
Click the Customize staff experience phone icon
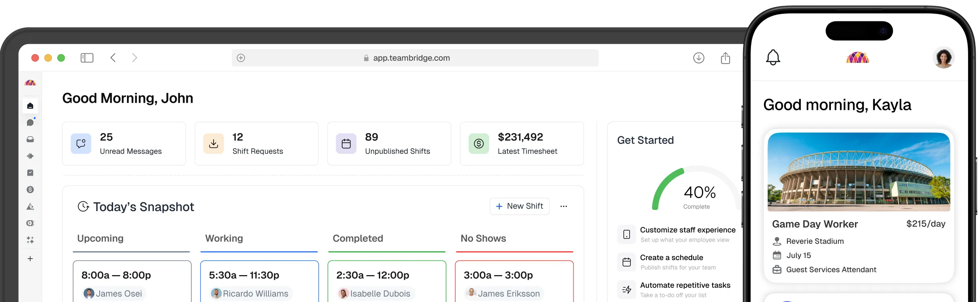point(627,234)
